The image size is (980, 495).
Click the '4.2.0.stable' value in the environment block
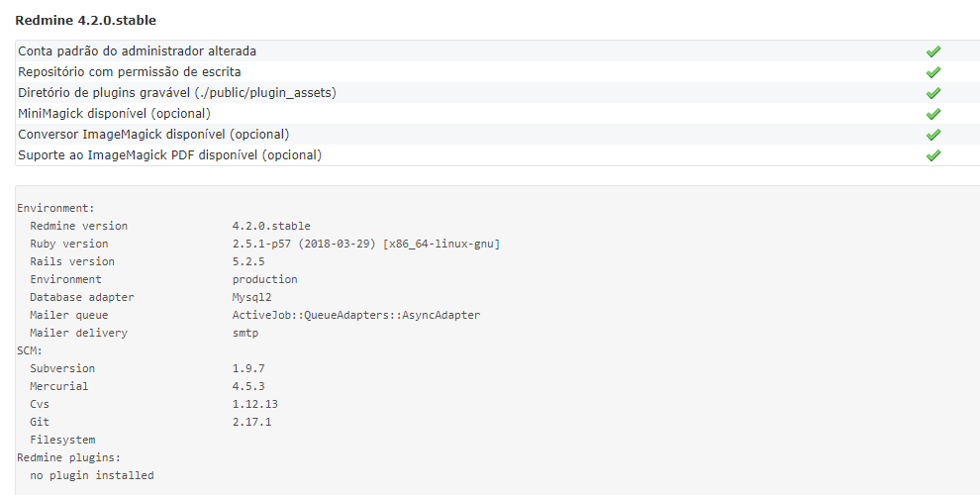coord(271,226)
